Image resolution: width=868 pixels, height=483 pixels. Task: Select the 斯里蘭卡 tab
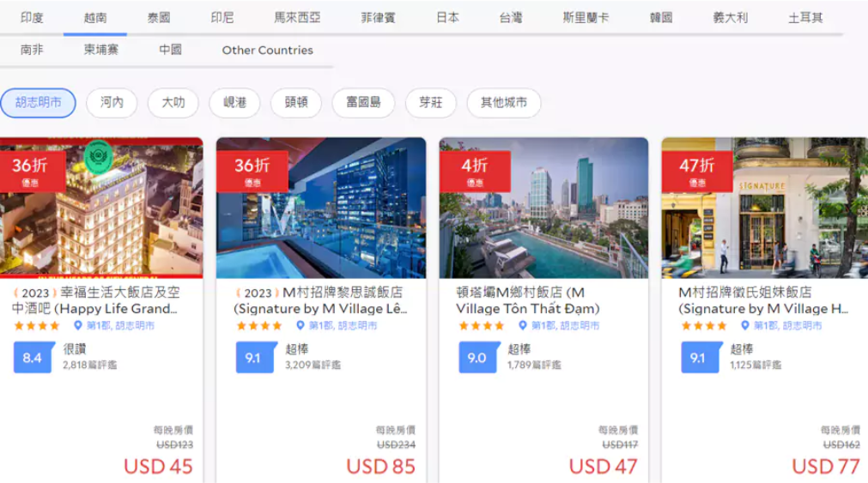pyautogui.click(x=586, y=18)
